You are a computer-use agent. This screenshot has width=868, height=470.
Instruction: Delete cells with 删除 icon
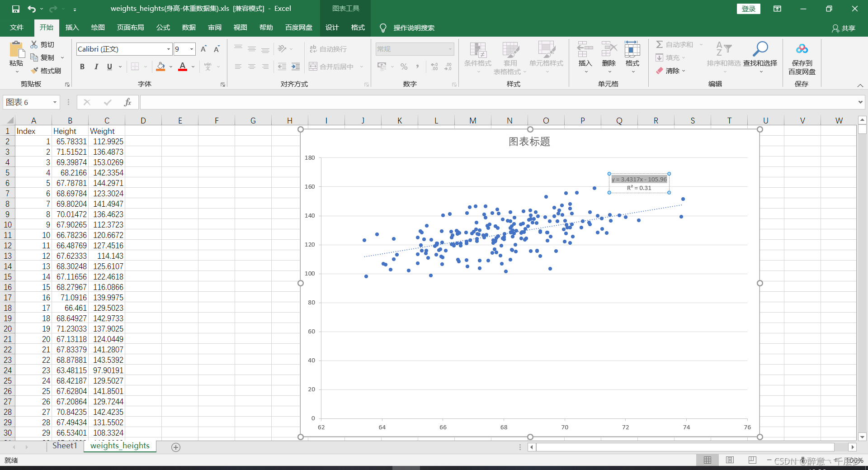click(x=609, y=57)
